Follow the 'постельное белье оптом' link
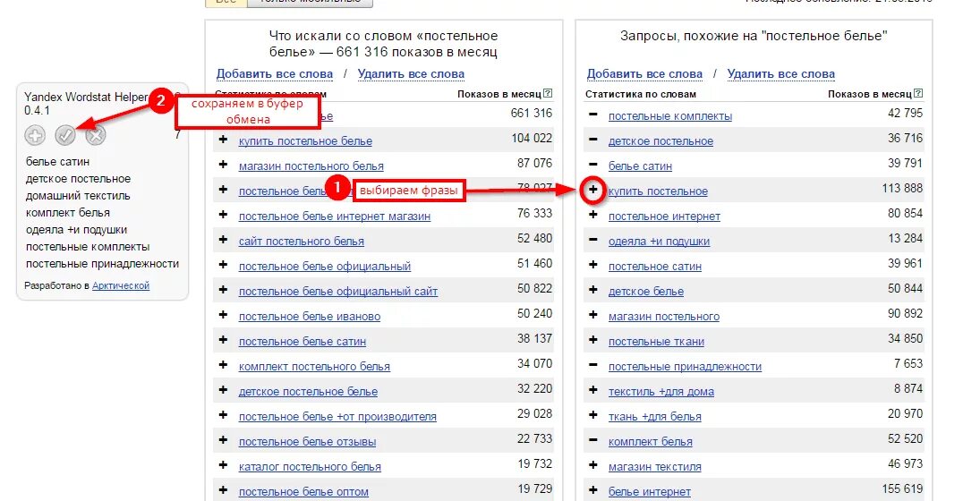This screenshot has height=501, width=980. click(x=303, y=492)
